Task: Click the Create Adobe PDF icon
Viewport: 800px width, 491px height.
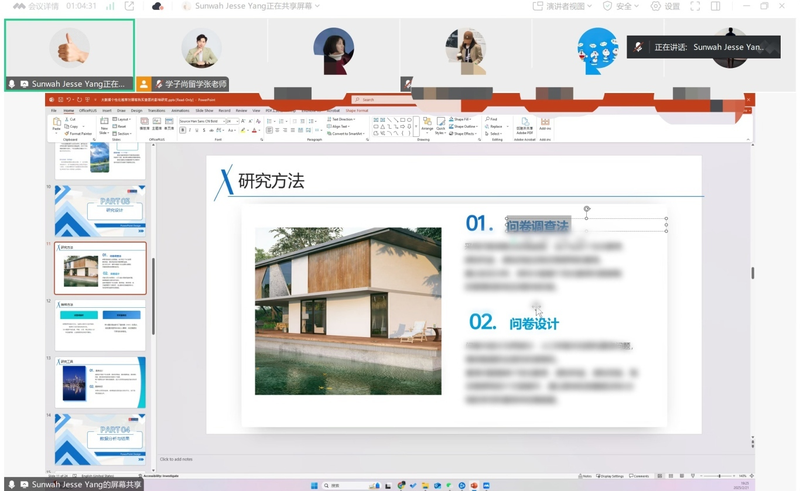Action: pos(524,126)
